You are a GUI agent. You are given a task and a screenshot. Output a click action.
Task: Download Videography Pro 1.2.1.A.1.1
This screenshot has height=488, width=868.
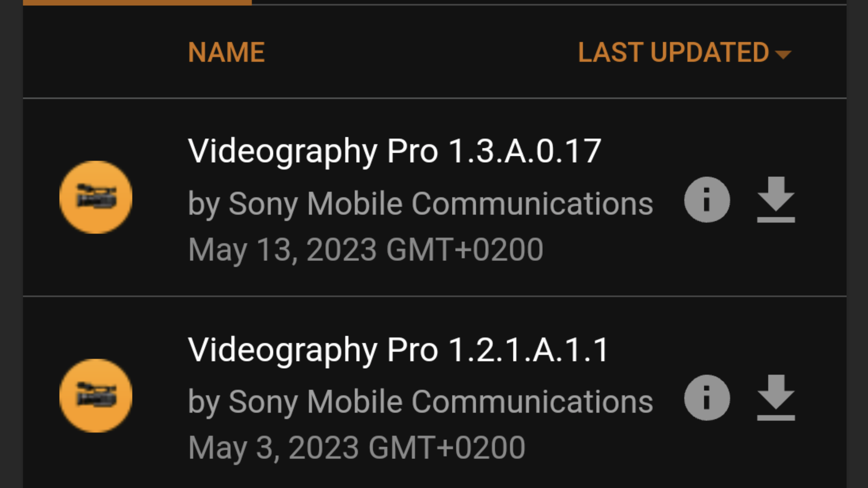[776, 398]
